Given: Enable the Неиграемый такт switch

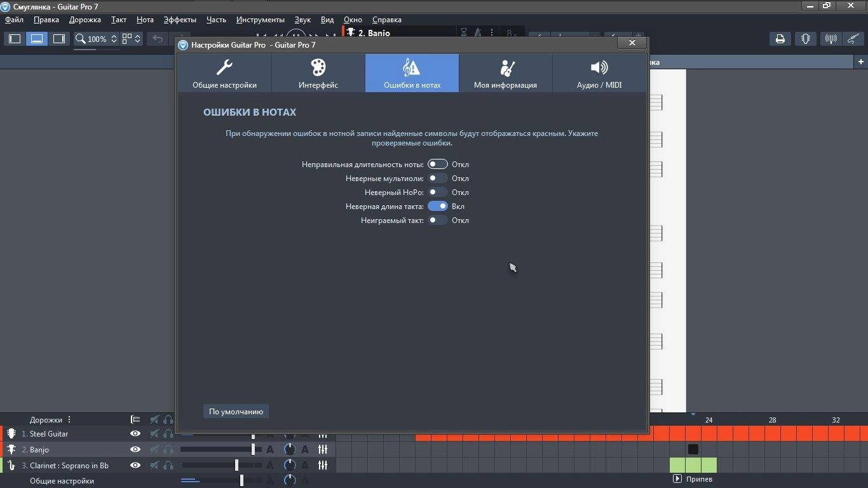Looking at the screenshot, I should (x=437, y=220).
